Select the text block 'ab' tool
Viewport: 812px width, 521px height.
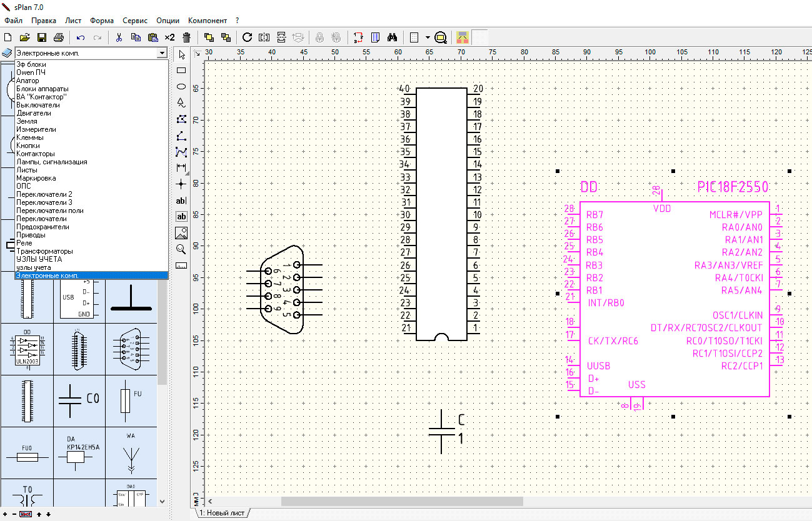tap(181, 217)
